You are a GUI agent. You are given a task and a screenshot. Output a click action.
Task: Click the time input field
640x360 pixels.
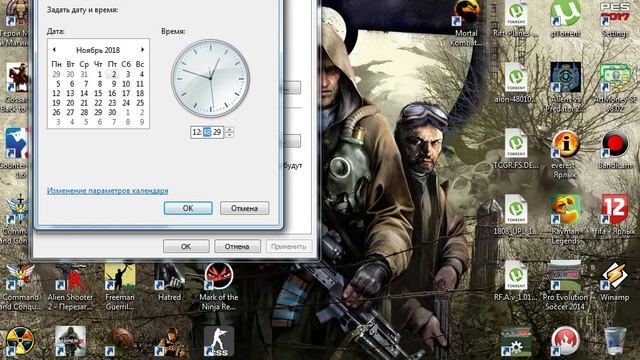207,132
